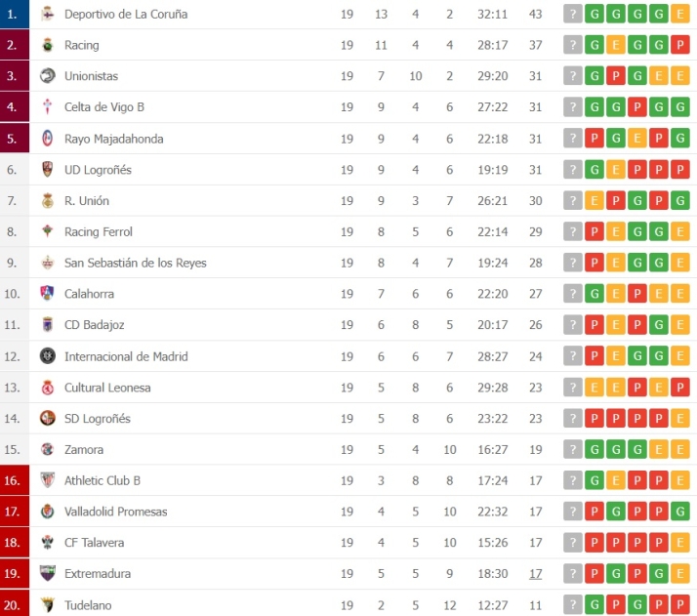This screenshot has height=616, width=697.
Task: Open San Sebastián de los Reyes link
Action: tap(135, 263)
